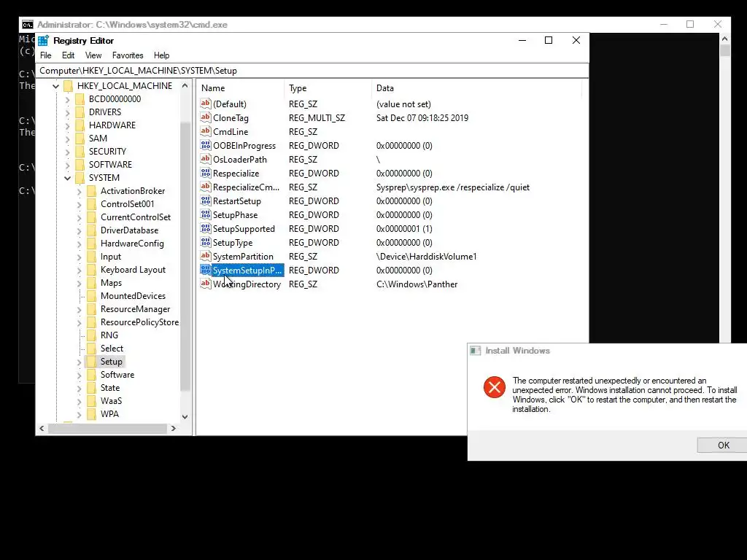Image resolution: width=747 pixels, height=560 pixels.
Task: Sort values by Type column header
Action: pos(328,88)
